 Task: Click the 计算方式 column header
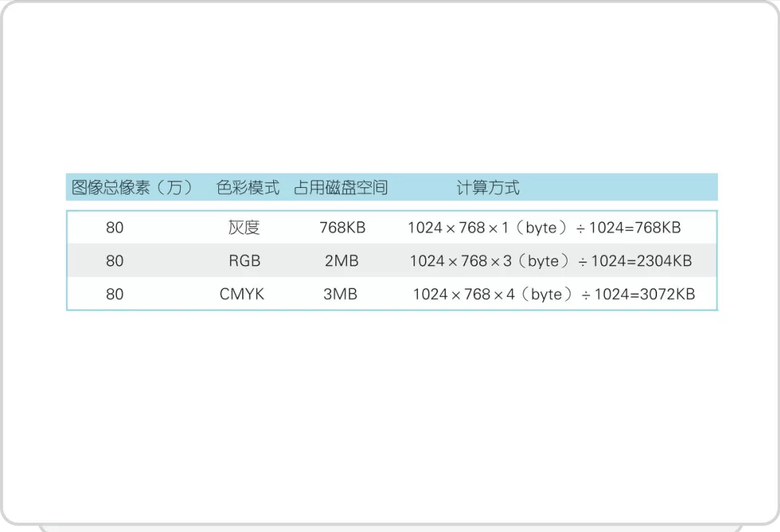488,187
